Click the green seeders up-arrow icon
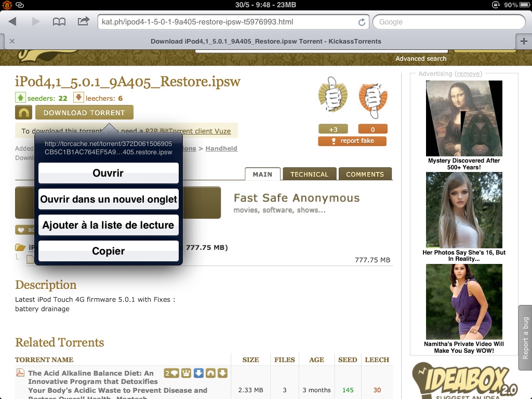532x399 pixels. 20,98
